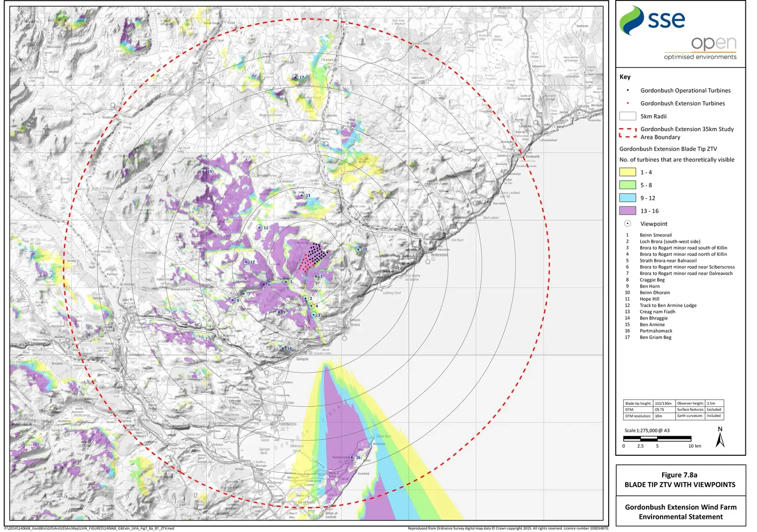The width and height of the screenshot is (757, 532).
Task: Click the purple 13 - 16 swatch
Action: pos(627,211)
